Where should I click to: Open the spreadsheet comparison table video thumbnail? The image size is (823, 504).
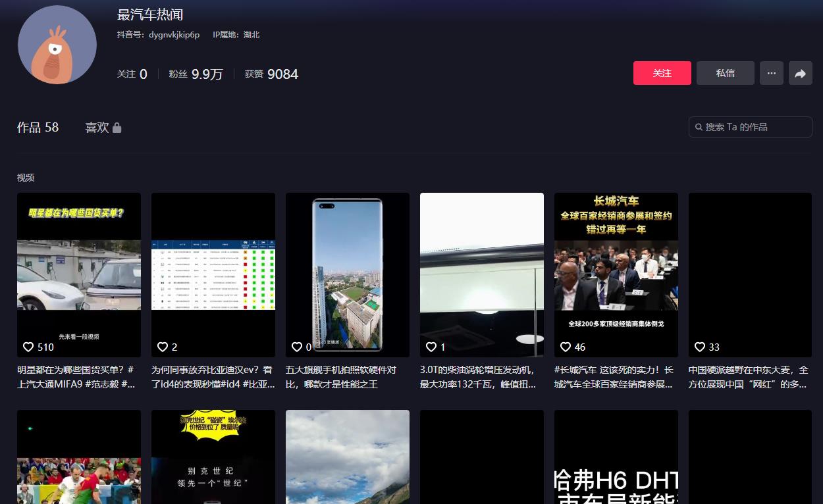point(213,275)
